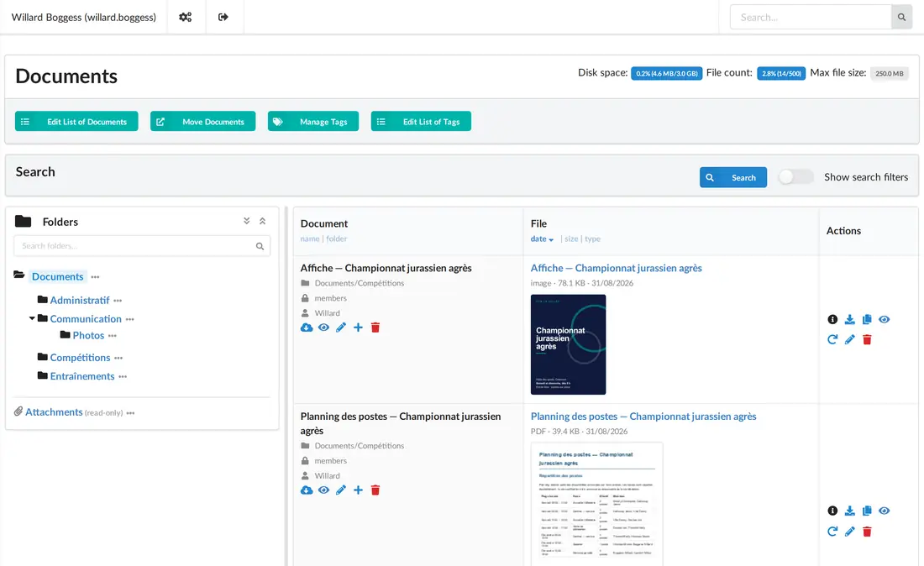Open the Photos subfolder
The image size is (924, 566).
point(88,335)
